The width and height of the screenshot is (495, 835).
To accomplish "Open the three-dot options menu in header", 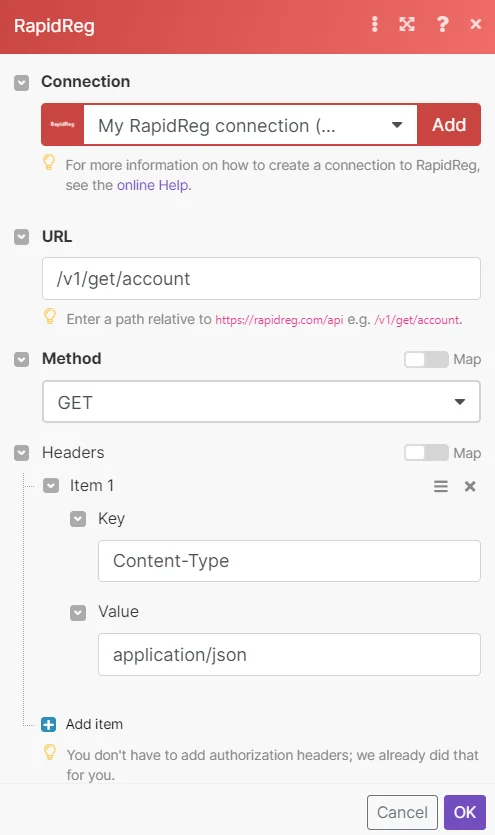I will tap(375, 24).
